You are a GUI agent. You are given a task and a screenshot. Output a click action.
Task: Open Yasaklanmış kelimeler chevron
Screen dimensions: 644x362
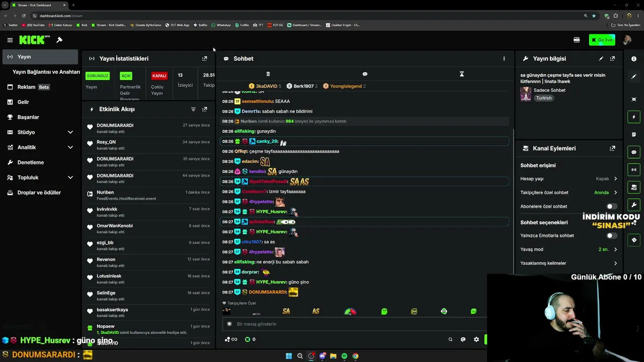615,263
